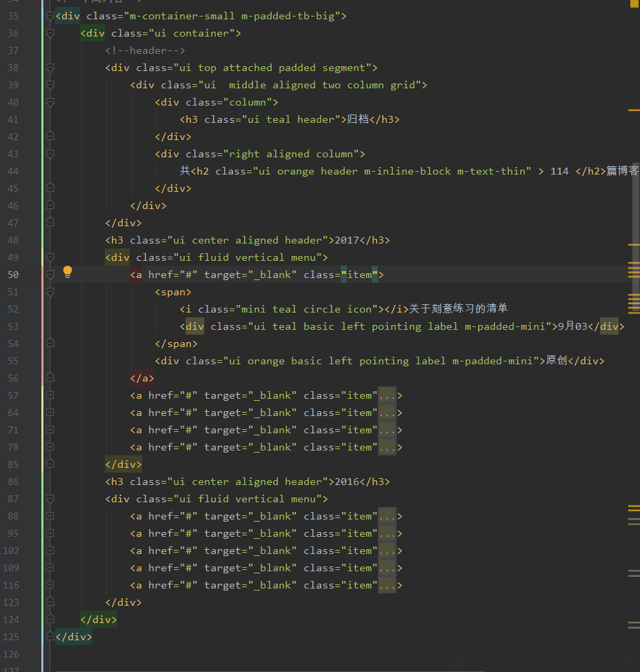Click the folded ellipsis on line 88
This screenshot has width=640, height=672.
[387, 517]
